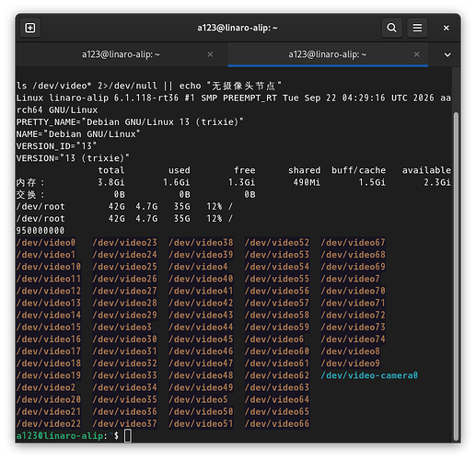Click the 内存 memory row label
Viewport: 476px width, 460px height.
tap(30, 182)
